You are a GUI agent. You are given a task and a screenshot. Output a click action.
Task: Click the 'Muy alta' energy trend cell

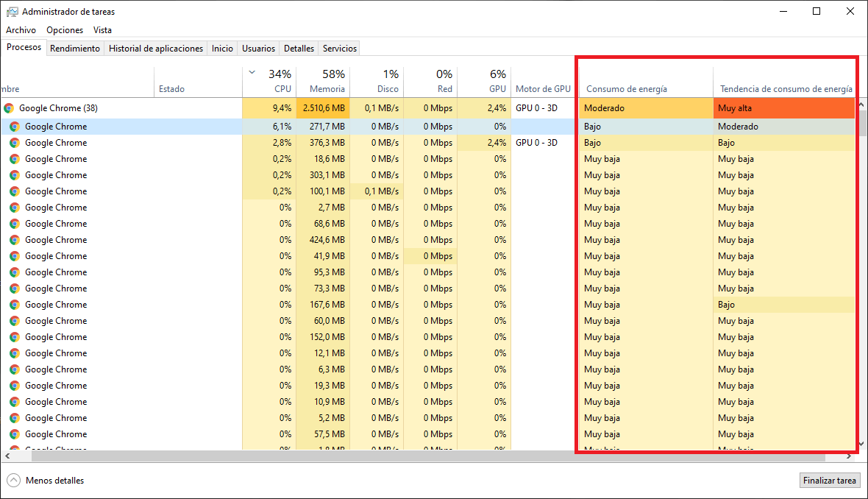pyautogui.click(x=784, y=108)
